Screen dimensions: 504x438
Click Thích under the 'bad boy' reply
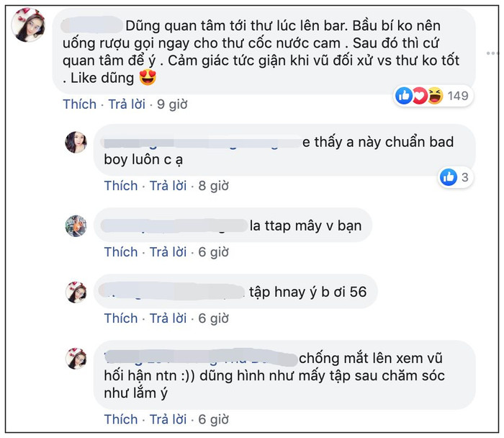[x=121, y=186]
